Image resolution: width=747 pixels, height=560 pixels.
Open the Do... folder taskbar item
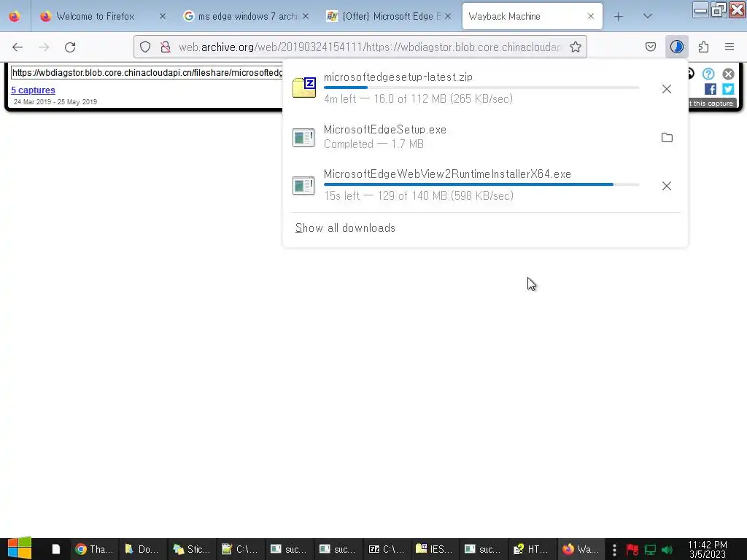pos(142,549)
